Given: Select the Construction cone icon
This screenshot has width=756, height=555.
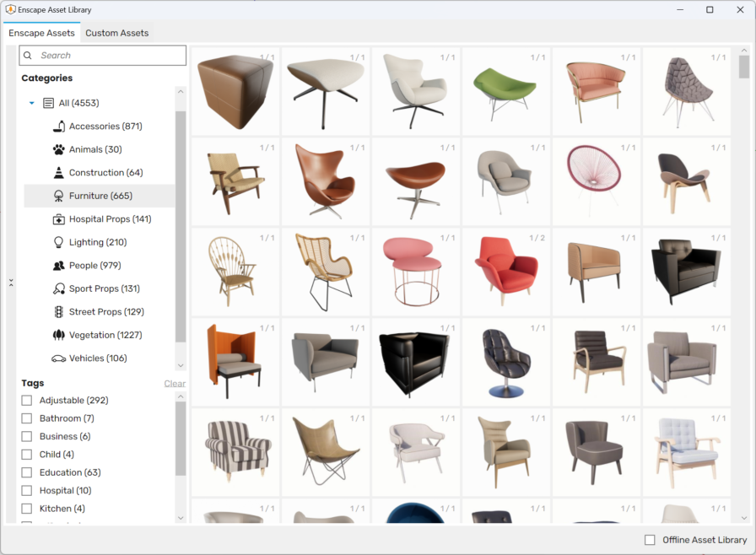Looking at the screenshot, I should pos(59,173).
